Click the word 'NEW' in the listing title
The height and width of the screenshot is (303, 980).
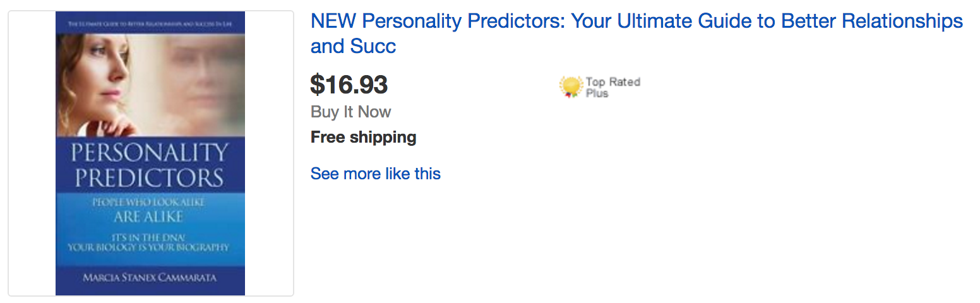point(333,21)
